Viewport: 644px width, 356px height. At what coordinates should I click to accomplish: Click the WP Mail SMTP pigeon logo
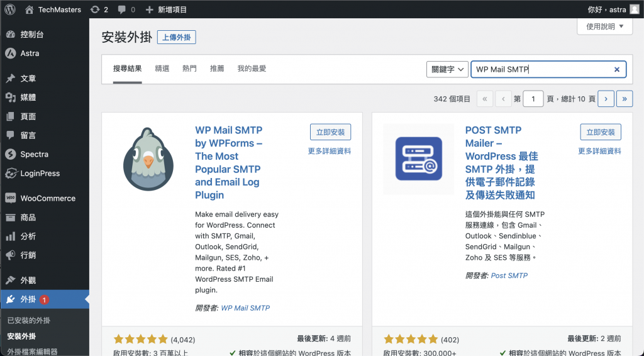pyautogui.click(x=148, y=159)
